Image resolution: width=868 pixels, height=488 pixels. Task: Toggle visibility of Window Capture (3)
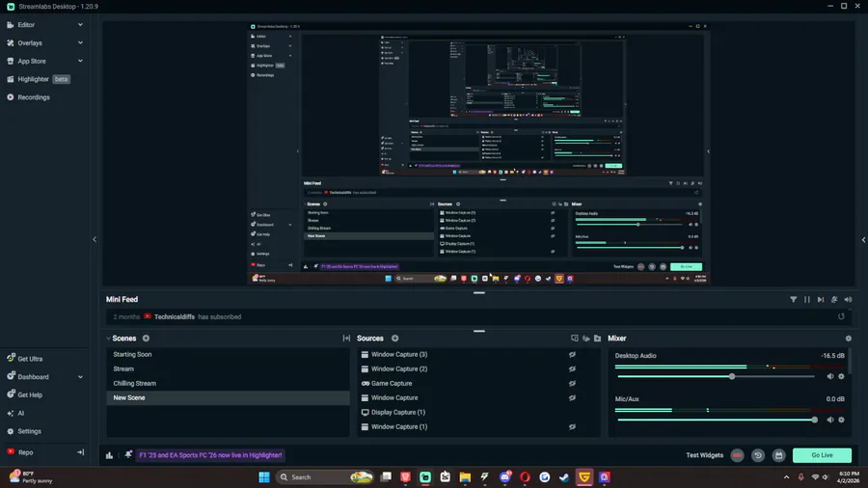572,355
